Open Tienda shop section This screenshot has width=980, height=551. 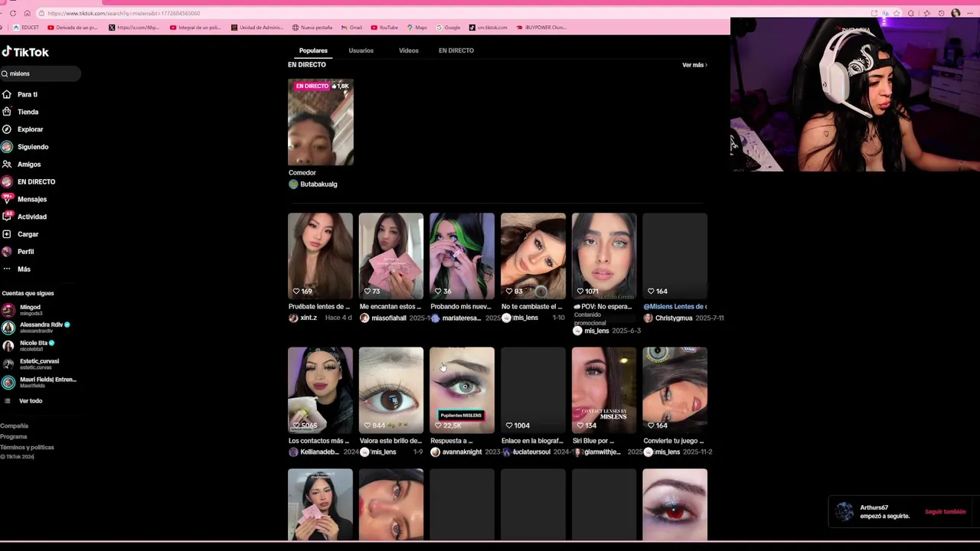21,112
